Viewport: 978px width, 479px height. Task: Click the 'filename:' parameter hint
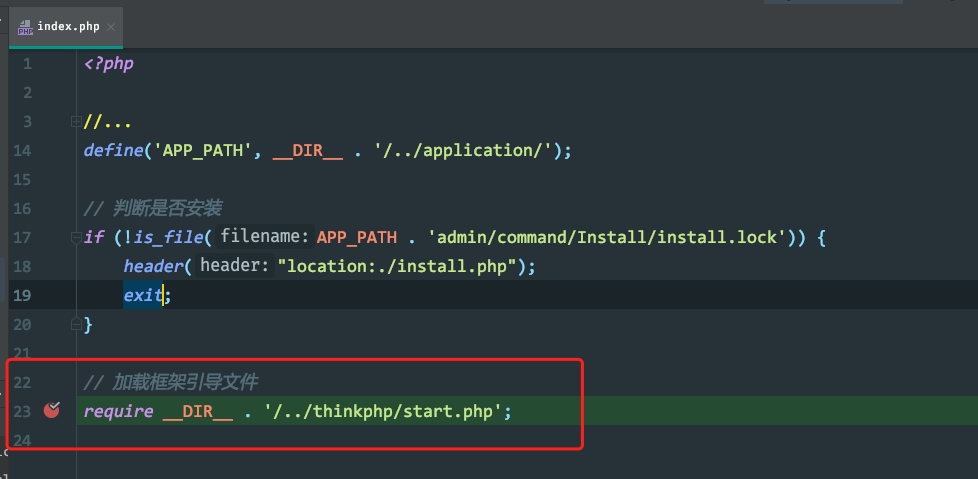pos(265,237)
